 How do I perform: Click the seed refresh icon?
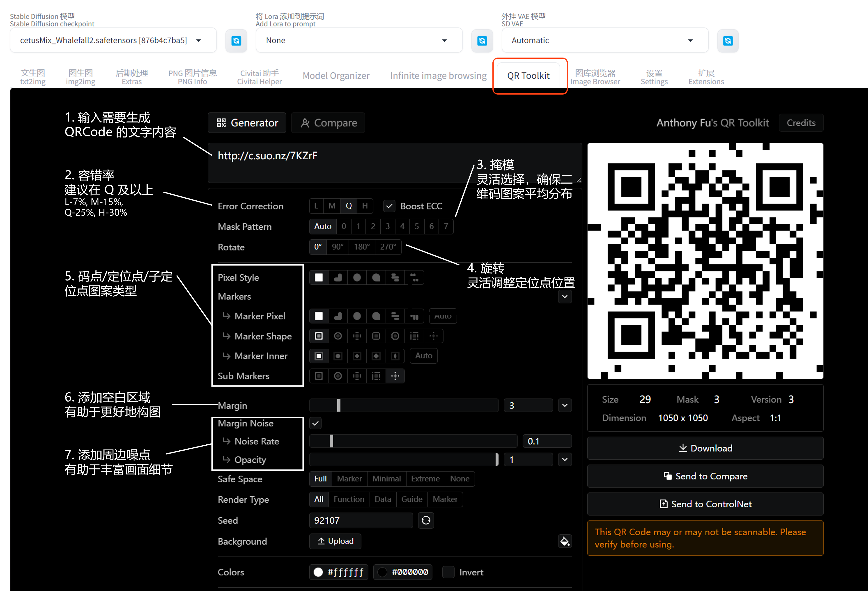[426, 520]
